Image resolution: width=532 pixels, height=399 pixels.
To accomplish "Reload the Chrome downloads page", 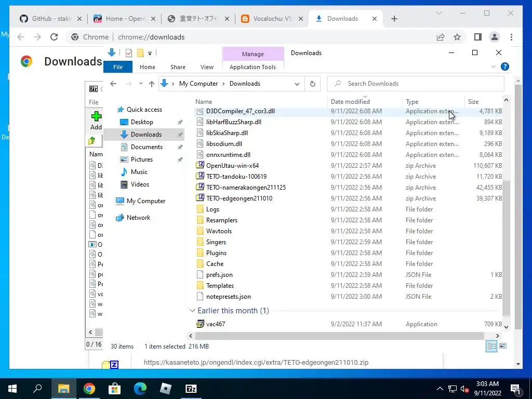I will 54,37.
